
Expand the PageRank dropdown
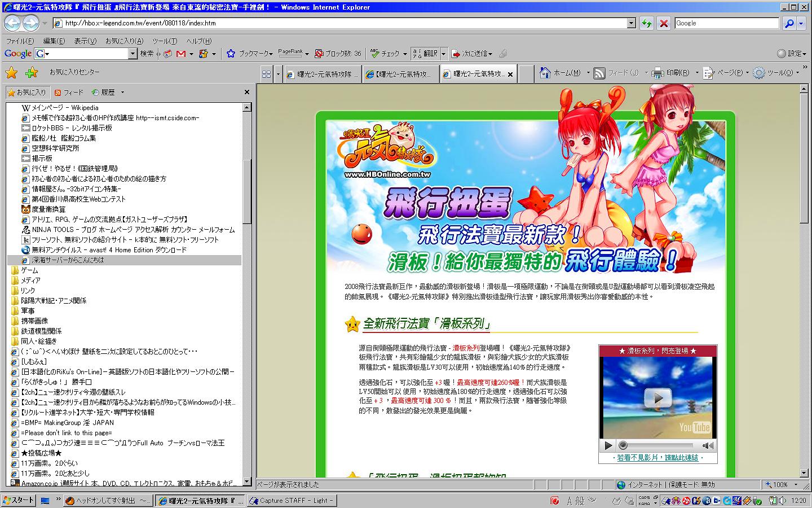coord(307,54)
